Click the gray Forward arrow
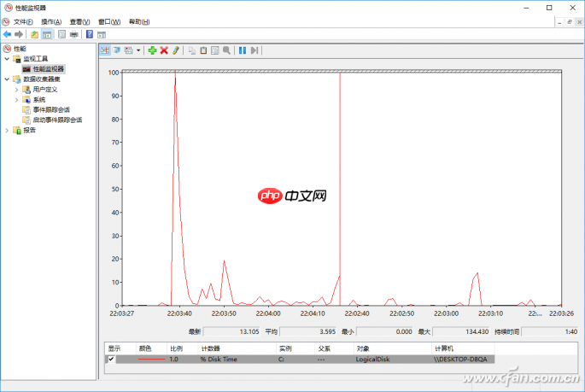 [x=19, y=34]
